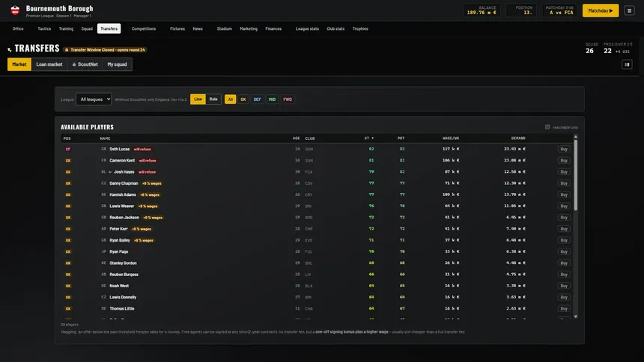Click the CF position badge for Seth Lucas
This screenshot has height=362, width=644.
pyautogui.click(x=68, y=149)
